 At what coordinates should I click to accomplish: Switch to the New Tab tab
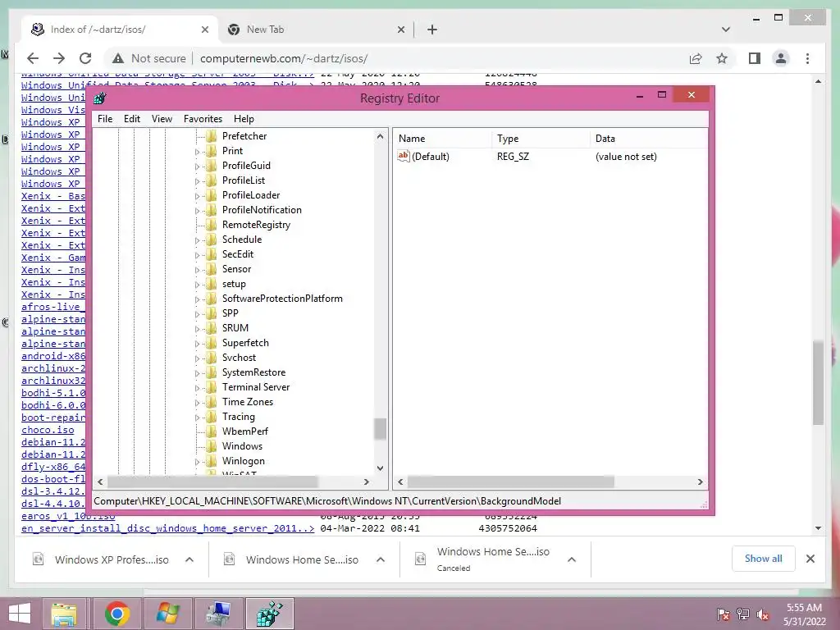(x=316, y=30)
